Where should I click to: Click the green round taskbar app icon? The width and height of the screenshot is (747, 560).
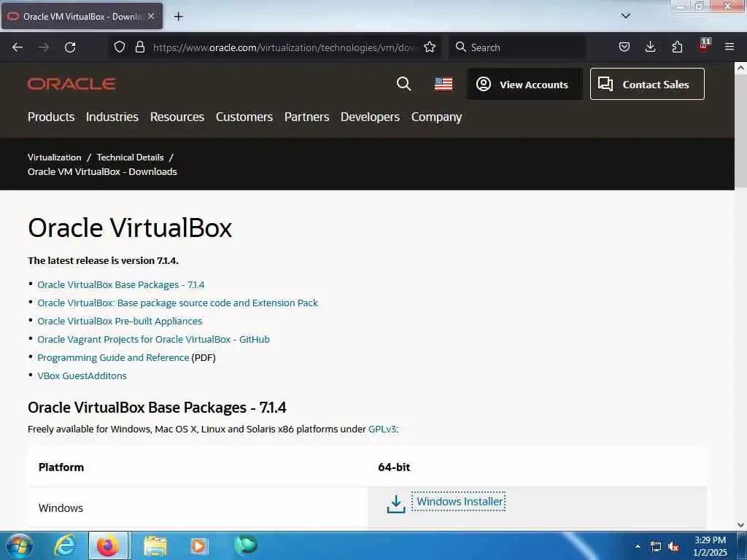[x=245, y=545]
